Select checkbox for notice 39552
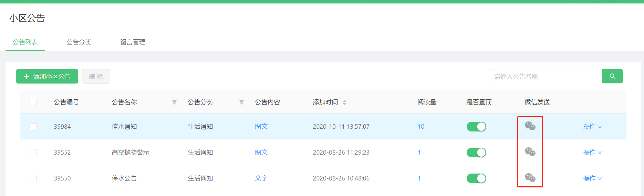Screen dimensions: 644x196 (x=33, y=153)
